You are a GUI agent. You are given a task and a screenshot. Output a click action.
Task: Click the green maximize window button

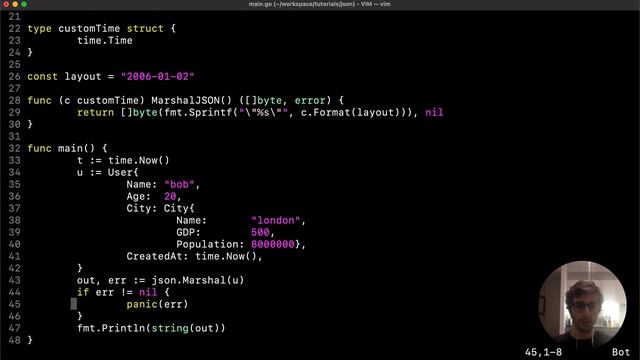(24, 4)
